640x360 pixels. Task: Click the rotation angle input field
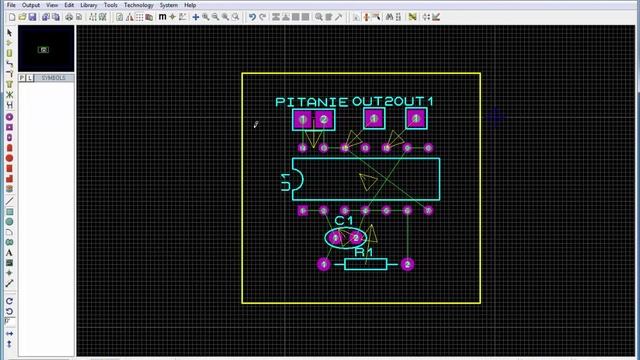pyautogui.click(x=10, y=322)
